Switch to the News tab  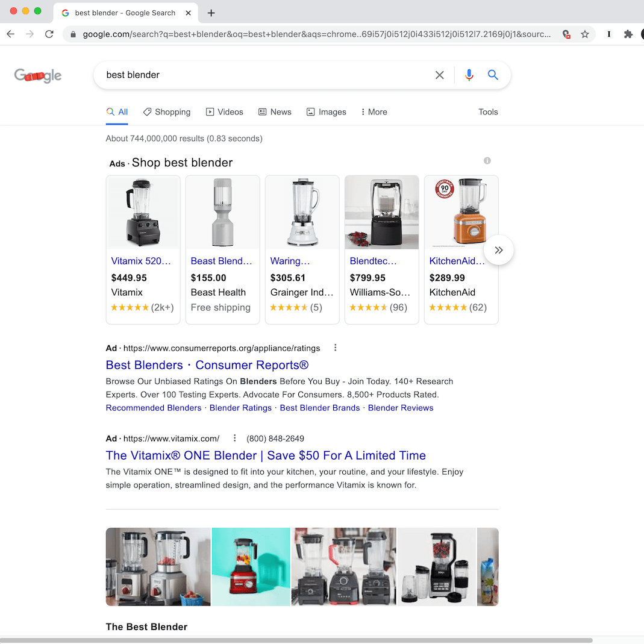point(275,112)
